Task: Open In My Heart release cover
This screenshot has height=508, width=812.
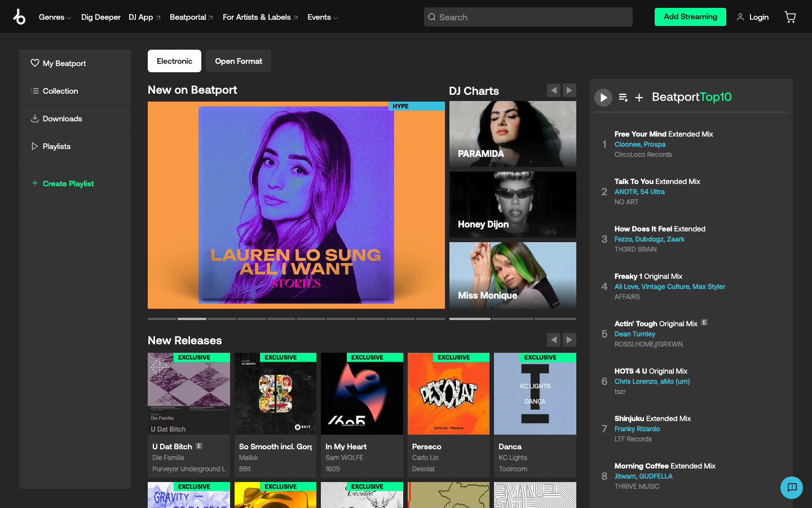Action: tap(362, 393)
